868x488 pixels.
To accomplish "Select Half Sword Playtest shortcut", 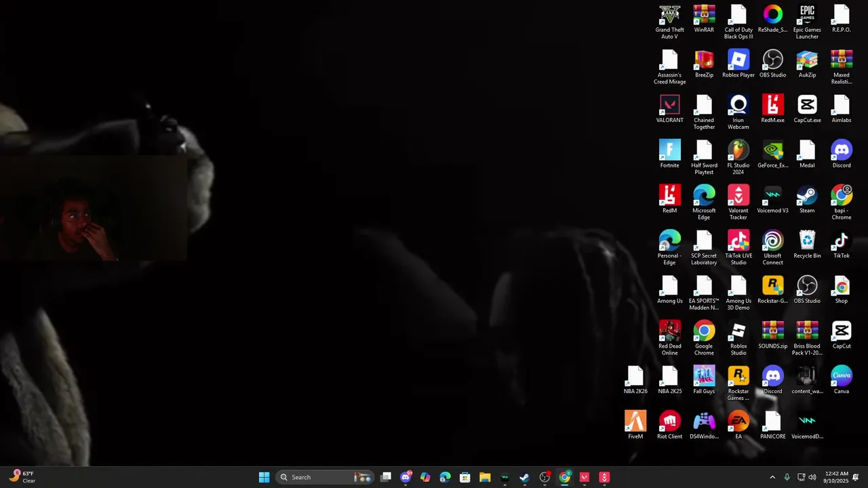I will point(704,157).
